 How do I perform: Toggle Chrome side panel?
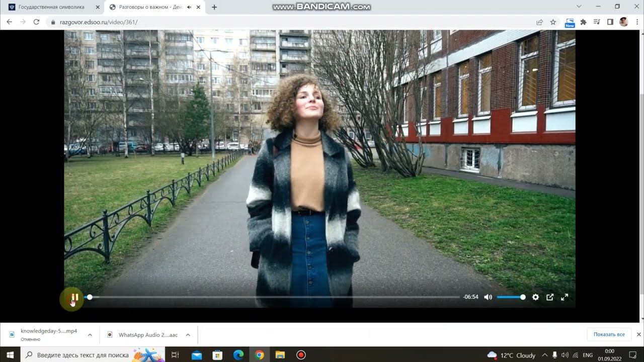[610, 22]
